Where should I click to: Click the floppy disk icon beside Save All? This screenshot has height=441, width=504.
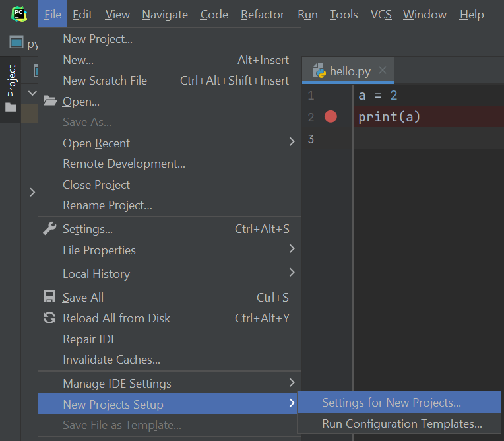[x=49, y=297]
